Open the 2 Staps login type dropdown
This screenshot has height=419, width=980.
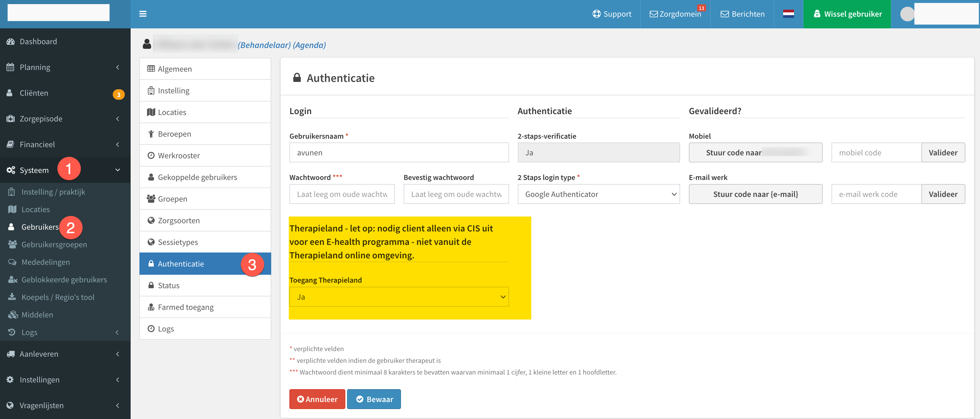pos(598,194)
